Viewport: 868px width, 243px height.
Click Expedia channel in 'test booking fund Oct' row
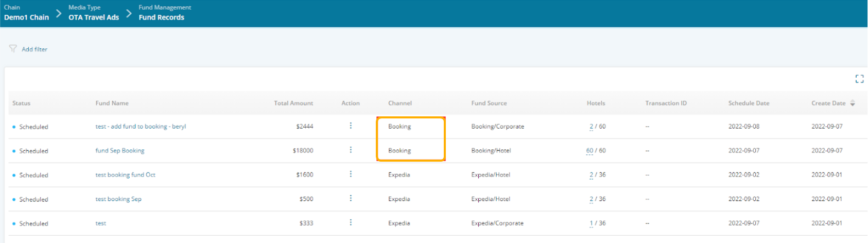(399, 175)
